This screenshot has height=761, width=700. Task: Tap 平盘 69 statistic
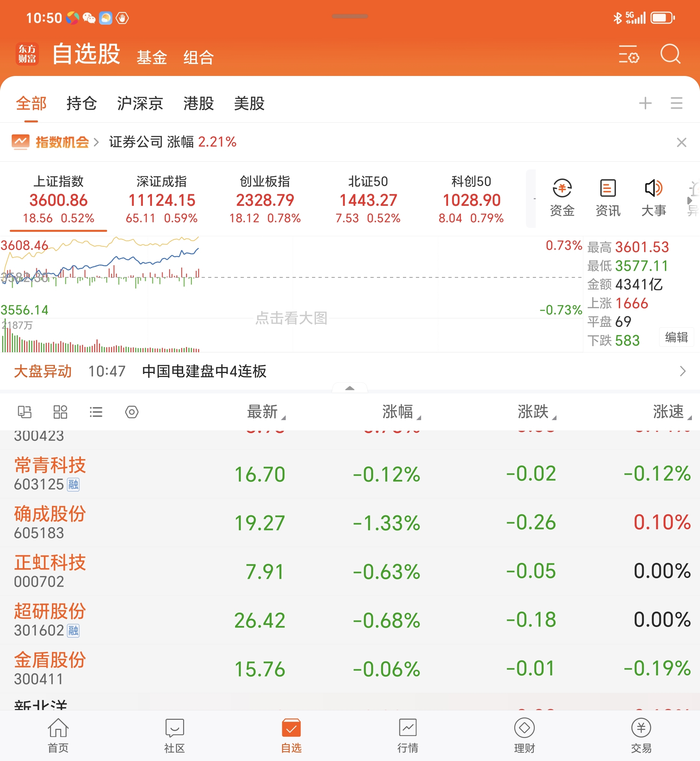pos(609,322)
